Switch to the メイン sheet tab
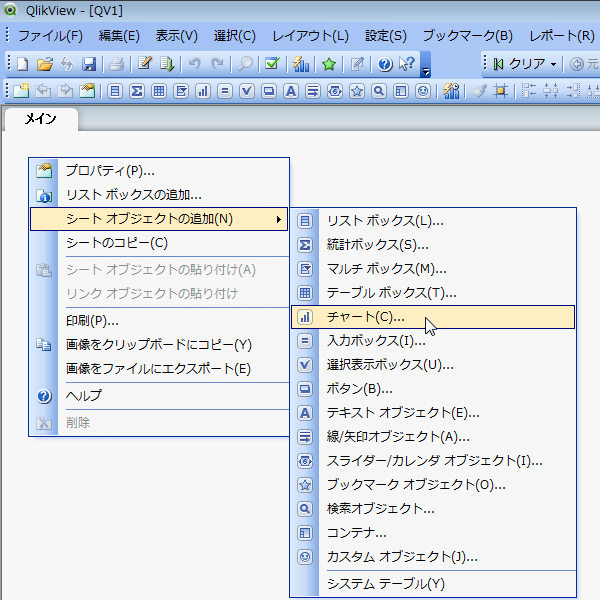 tap(41, 119)
